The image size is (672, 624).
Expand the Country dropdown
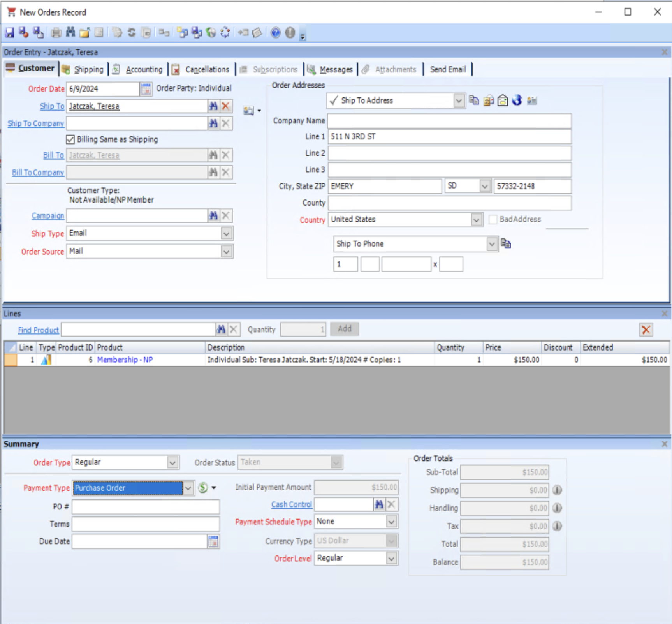[476, 220]
